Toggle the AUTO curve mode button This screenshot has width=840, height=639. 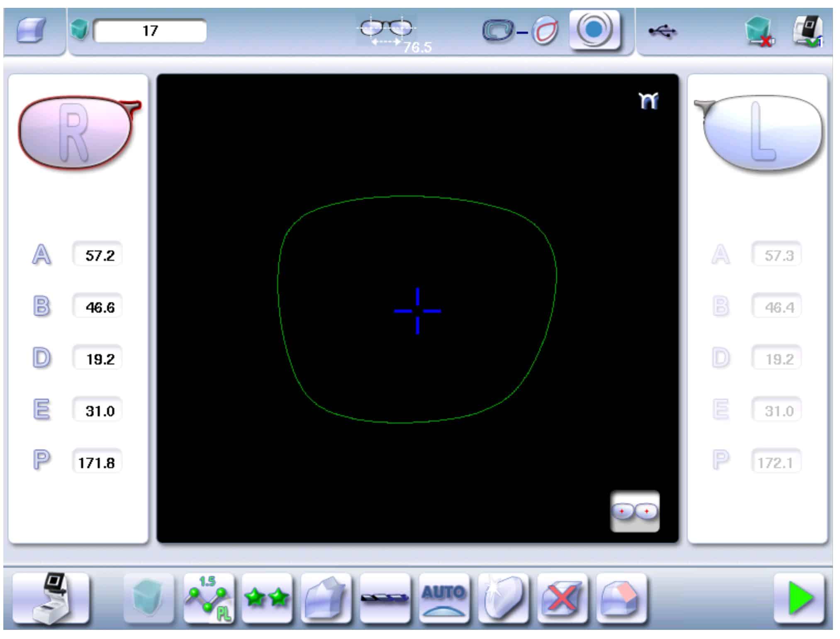click(x=444, y=598)
